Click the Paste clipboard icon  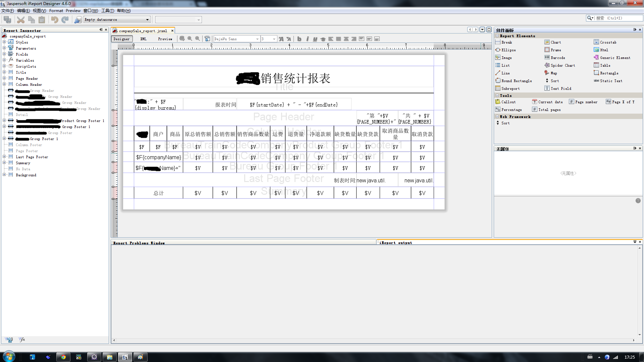click(x=42, y=20)
